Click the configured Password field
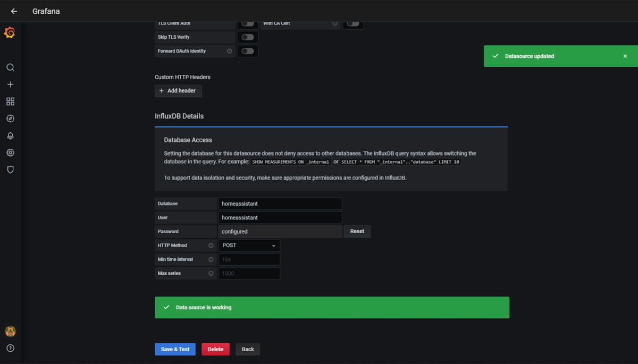 280,232
